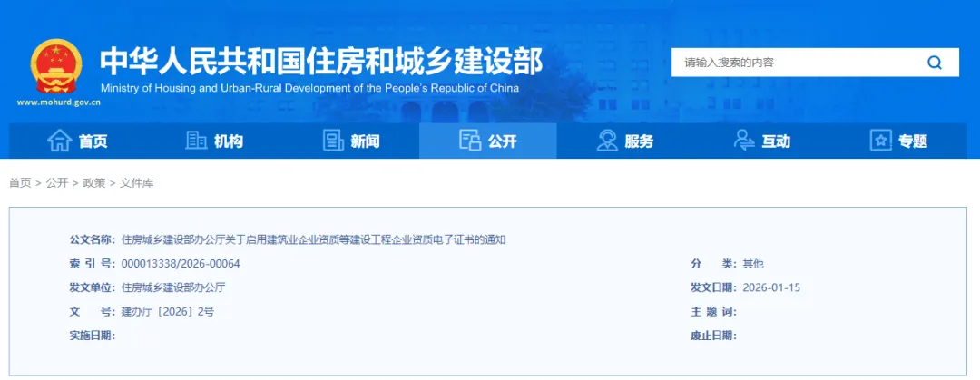The image size is (980, 380).
Task: Click the document icon beside 公开 tab
Action: click(469, 141)
